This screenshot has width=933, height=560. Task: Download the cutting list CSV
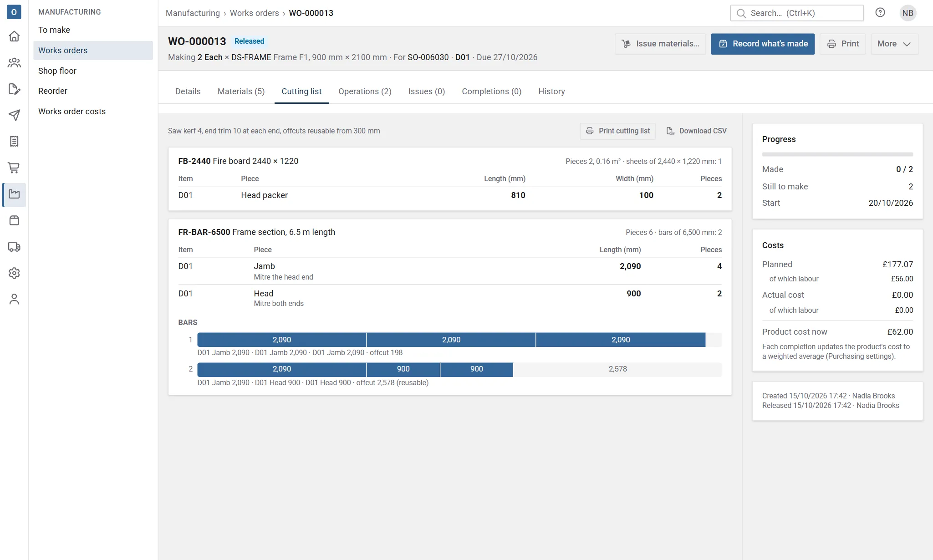696,131
